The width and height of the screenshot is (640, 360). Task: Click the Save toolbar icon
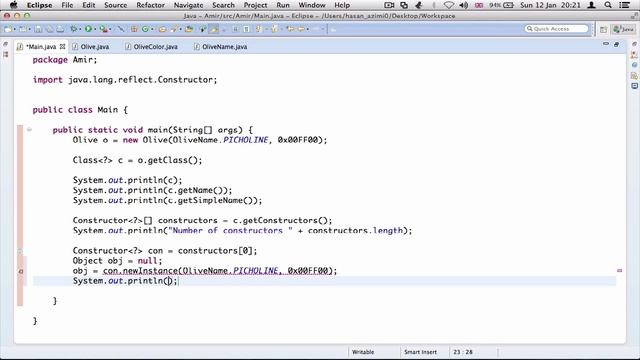point(38,29)
